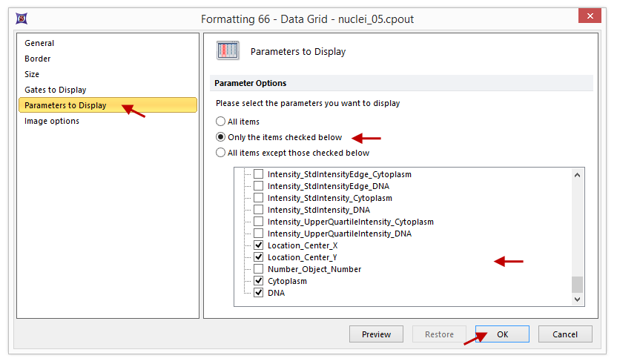Uncheck the Location_Center_X checkbox
The image size is (617, 364).
click(258, 245)
